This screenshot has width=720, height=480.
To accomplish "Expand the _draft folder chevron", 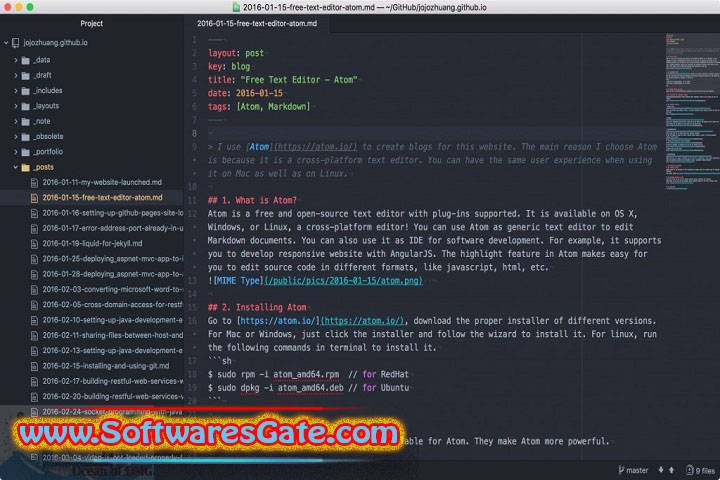I will click(x=16, y=75).
